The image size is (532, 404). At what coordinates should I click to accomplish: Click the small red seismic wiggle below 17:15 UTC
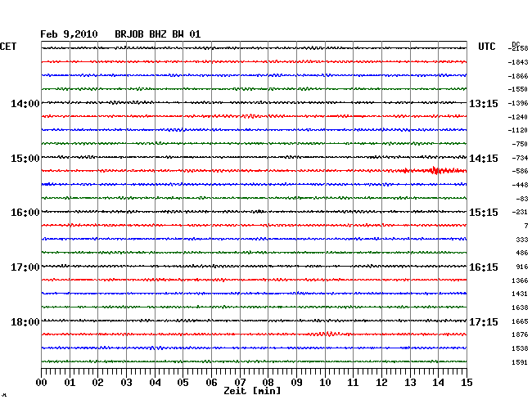328,334
